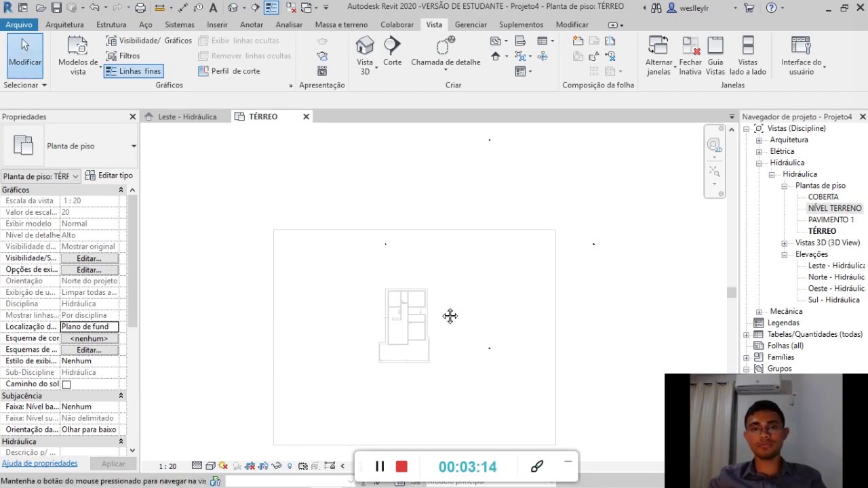Click the <nenhum> Esquema de cores button
This screenshot has height=488, width=868.
click(x=89, y=338)
